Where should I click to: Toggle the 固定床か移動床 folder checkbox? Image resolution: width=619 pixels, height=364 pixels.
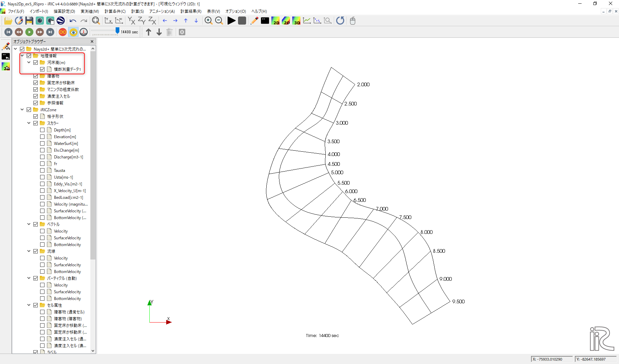coord(36,83)
